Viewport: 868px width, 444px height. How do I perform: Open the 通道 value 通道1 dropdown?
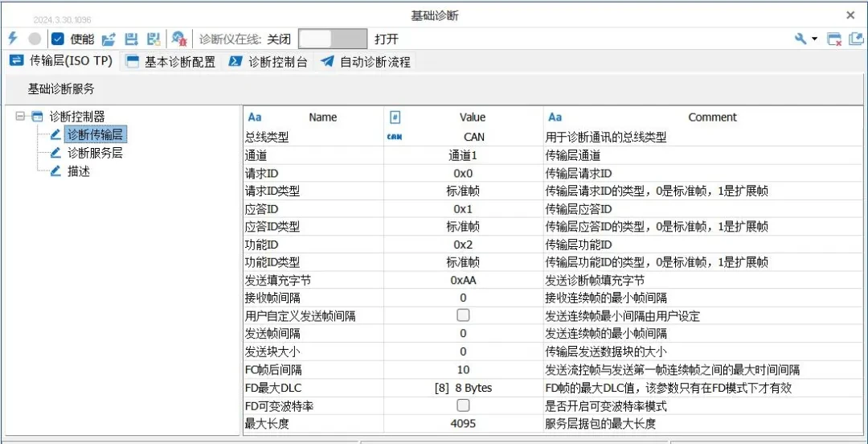[464, 156]
